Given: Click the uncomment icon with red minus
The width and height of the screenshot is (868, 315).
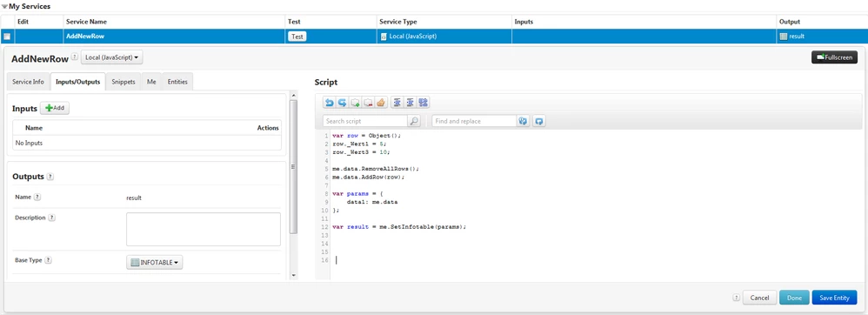Looking at the screenshot, I should (368, 103).
